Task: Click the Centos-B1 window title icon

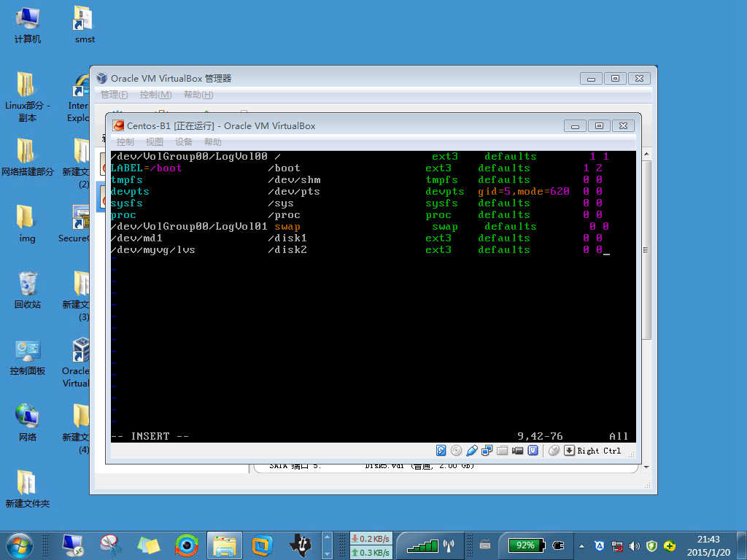Action: point(118,125)
